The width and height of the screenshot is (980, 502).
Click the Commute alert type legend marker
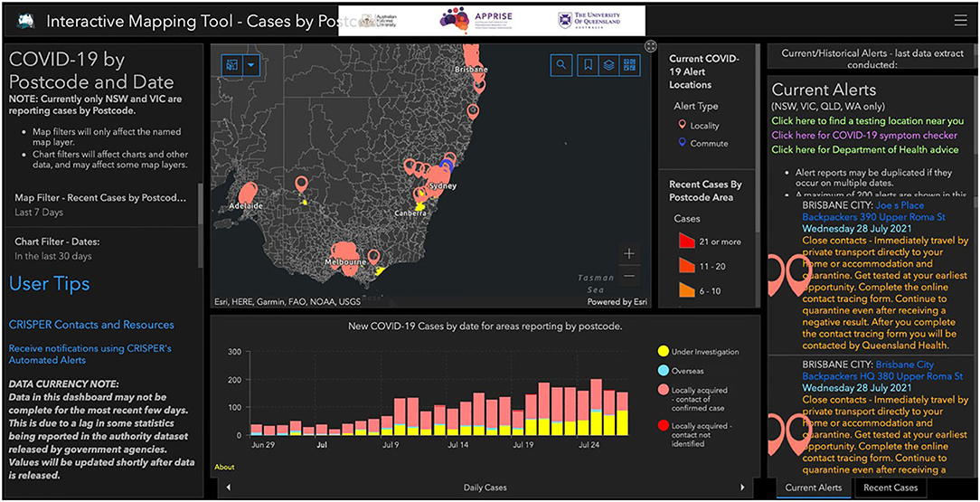682,143
